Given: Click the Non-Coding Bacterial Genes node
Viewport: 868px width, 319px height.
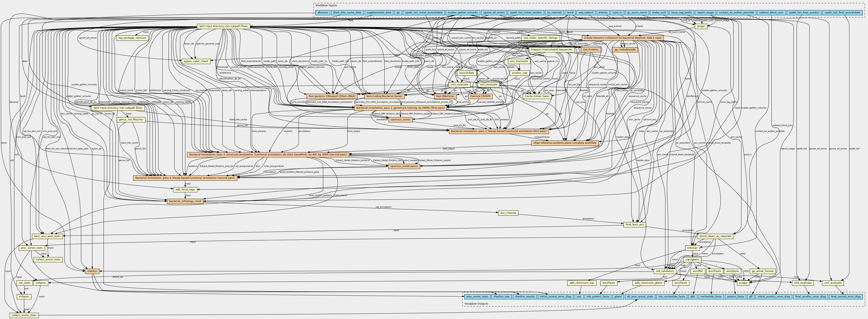Looking at the screenshot, I should 384,96.
